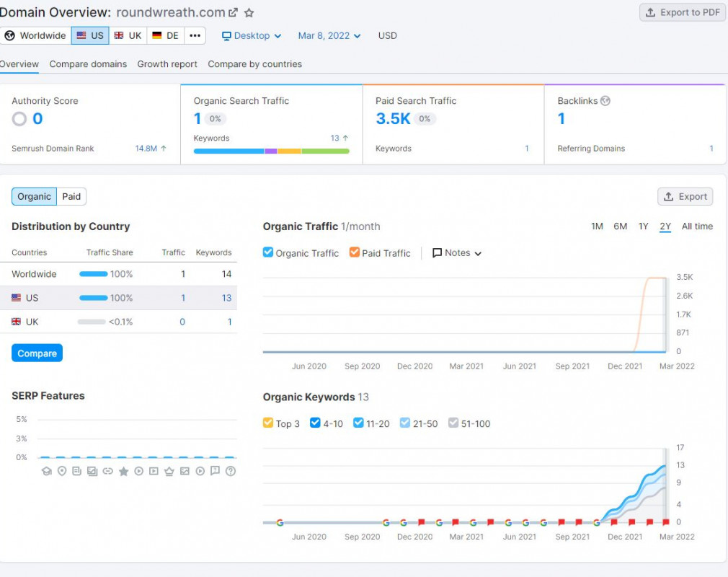Star the roundwreath.com domain as favorite
728x577 pixels.
pyautogui.click(x=248, y=12)
